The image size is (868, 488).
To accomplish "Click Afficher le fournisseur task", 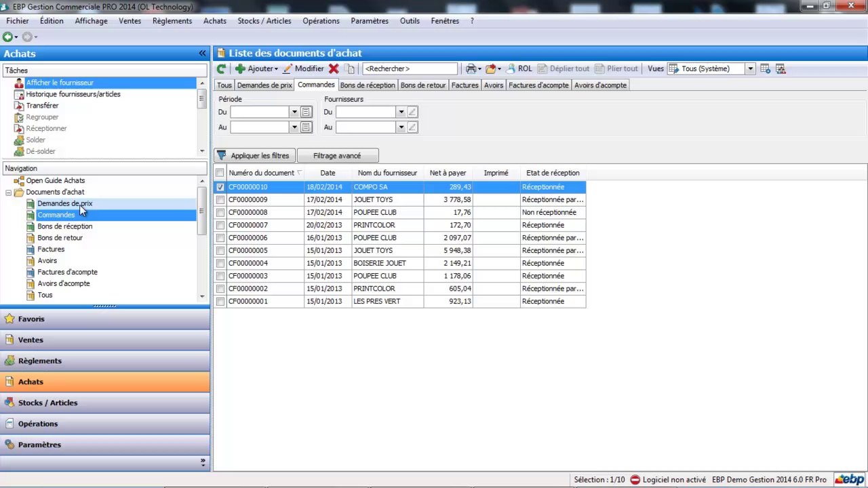I will [x=60, y=83].
